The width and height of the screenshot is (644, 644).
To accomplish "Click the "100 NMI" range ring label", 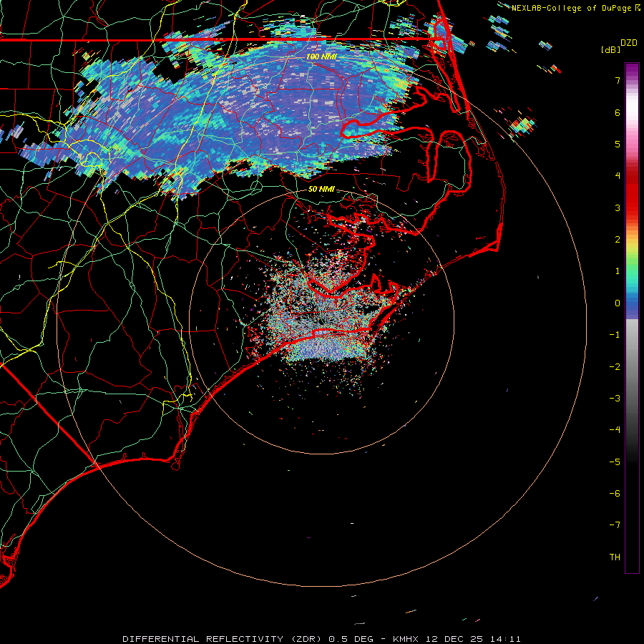I will tap(321, 57).
